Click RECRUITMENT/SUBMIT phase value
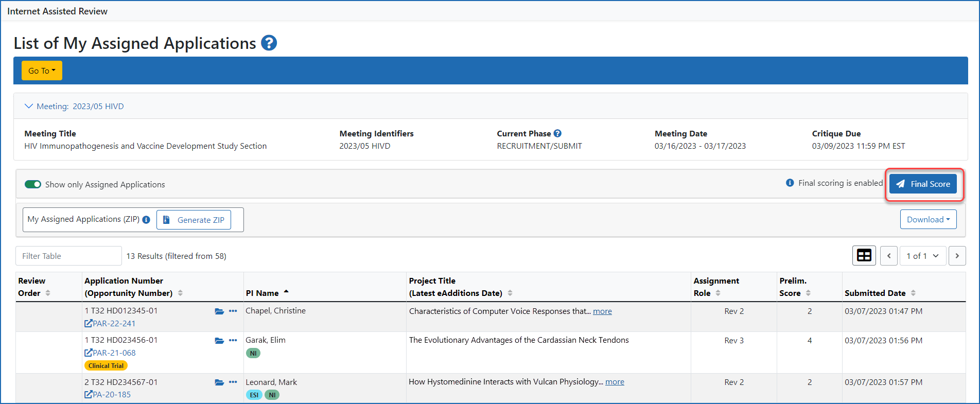Image resolution: width=980 pixels, height=404 pixels. pyautogui.click(x=539, y=146)
